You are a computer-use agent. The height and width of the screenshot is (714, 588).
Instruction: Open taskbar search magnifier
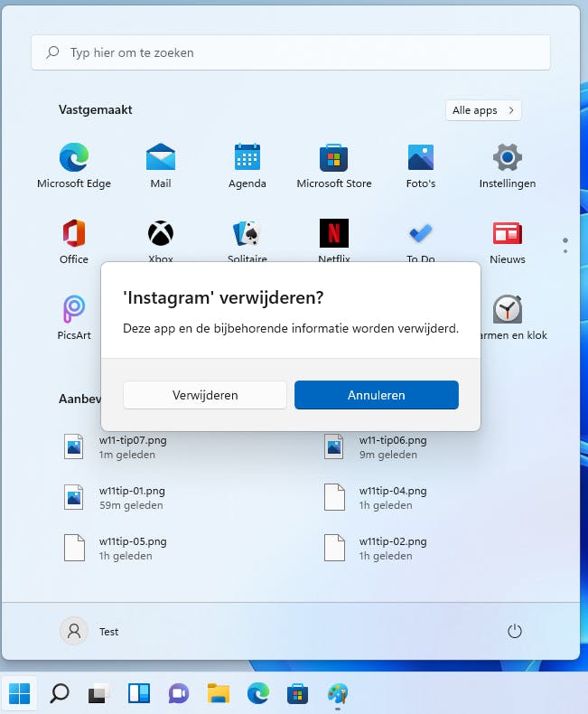60,693
